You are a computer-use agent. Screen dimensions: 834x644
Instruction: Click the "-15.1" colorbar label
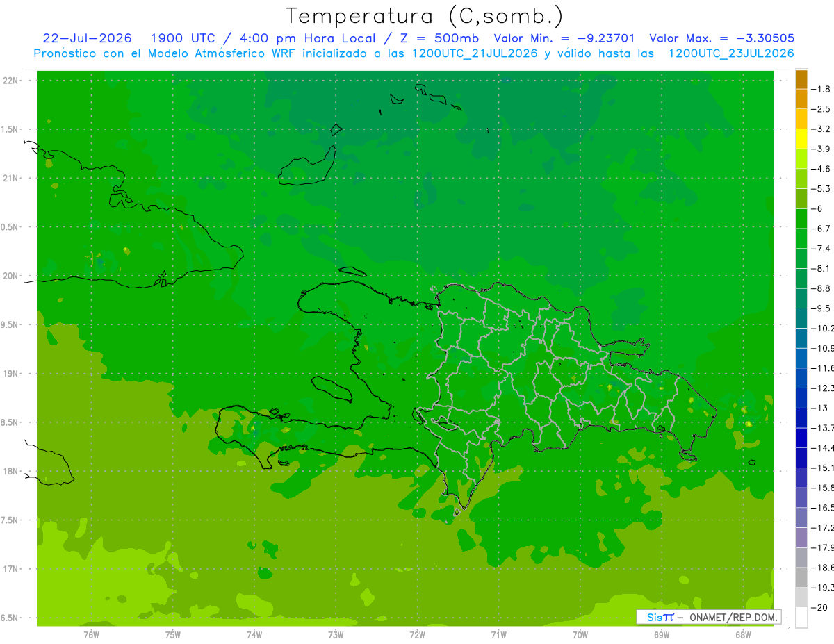(823, 468)
